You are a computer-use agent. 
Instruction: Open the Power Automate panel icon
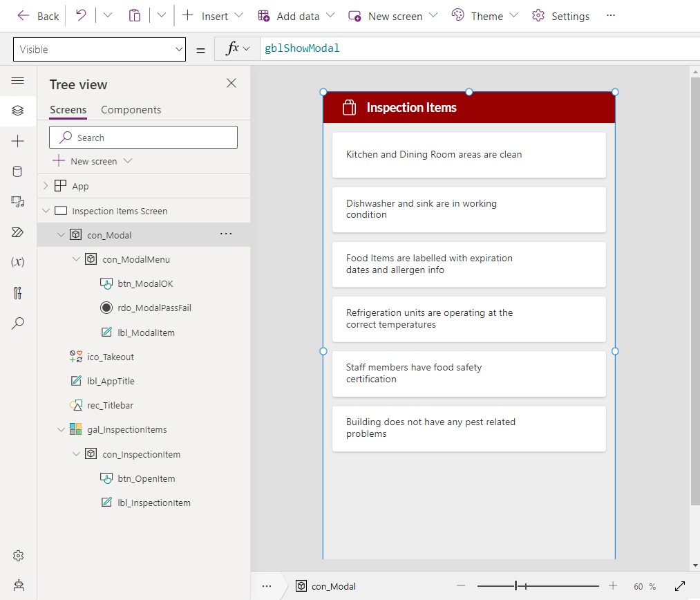(18, 232)
